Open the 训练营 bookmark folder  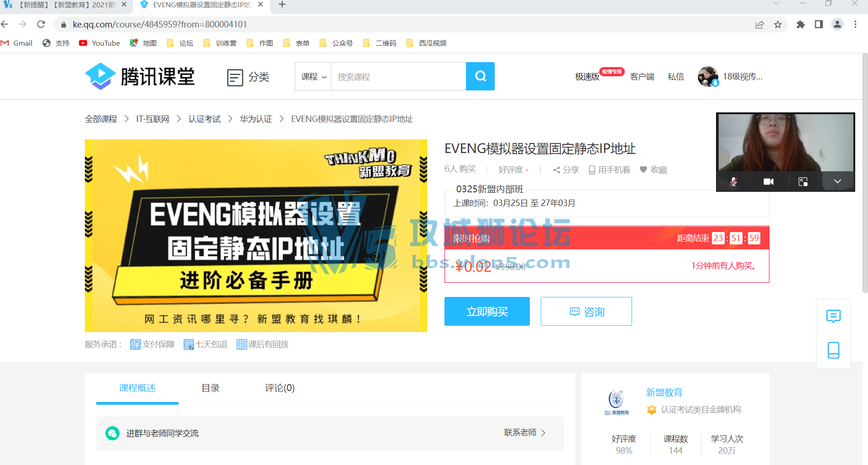(220, 43)
